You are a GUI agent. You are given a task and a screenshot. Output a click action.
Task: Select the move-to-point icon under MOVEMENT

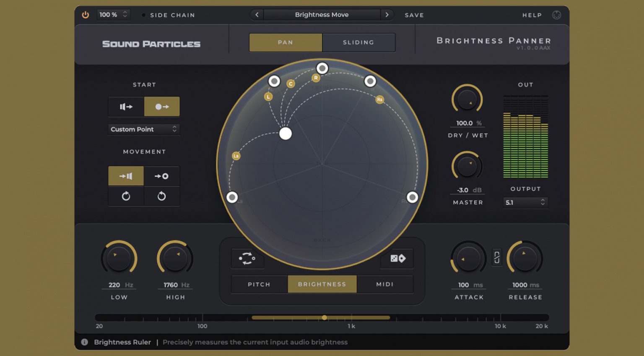click(162, 176)
